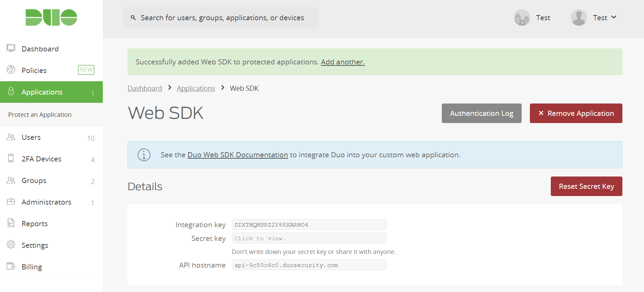The image size is (644, 292).
Task: Click the Web SDK page heading
Action: [x=166, y=113]
